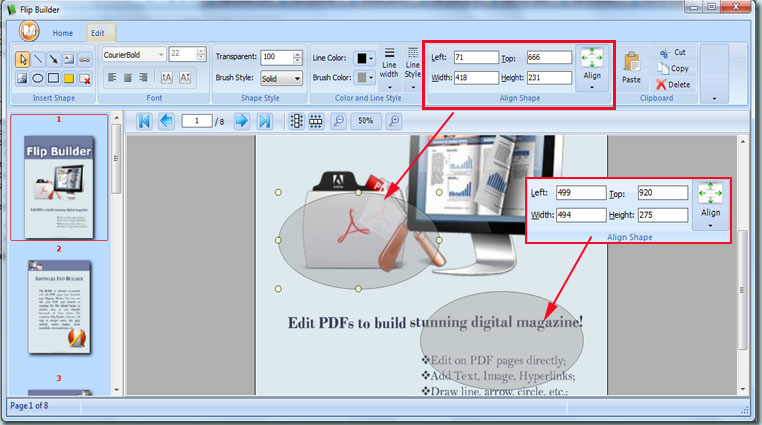762x425 pixels.
Task: Go to the first page
Action: [x=144, y=121]
